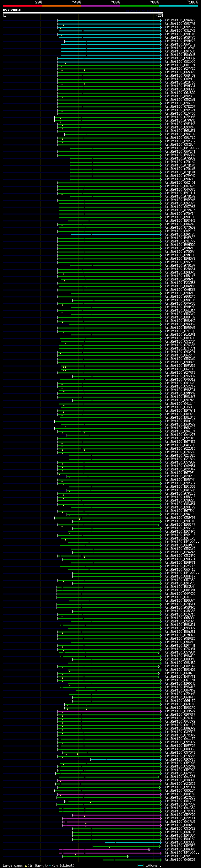Open hit UniRef100_B4FZ36
The image size is (201, 868).
(x=180, y=445)
